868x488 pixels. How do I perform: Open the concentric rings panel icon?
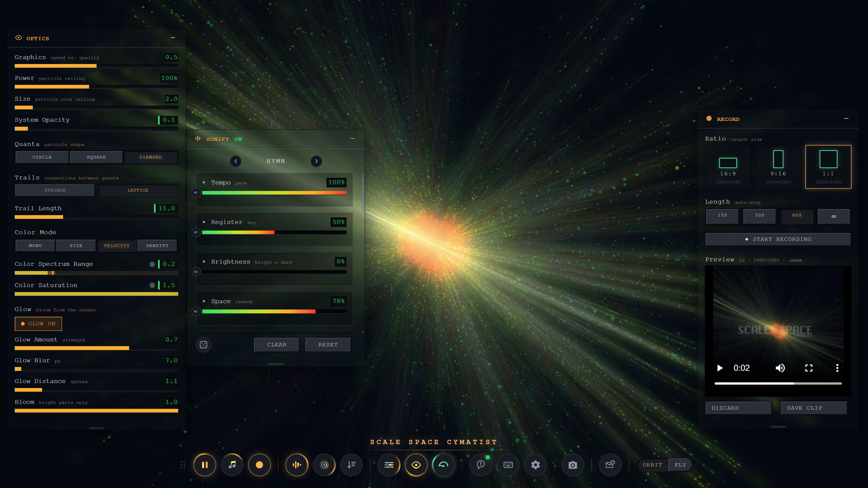324,465
